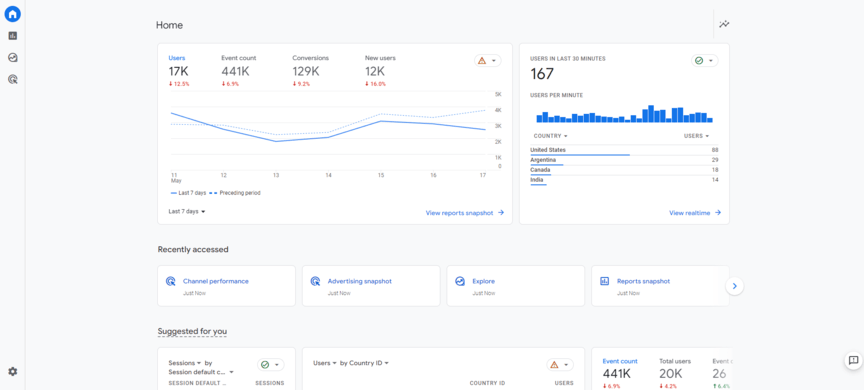Screen dimensions: 864x390
Task: Open the Last 7 days date range dropdown
Action: tap(187, 212)
